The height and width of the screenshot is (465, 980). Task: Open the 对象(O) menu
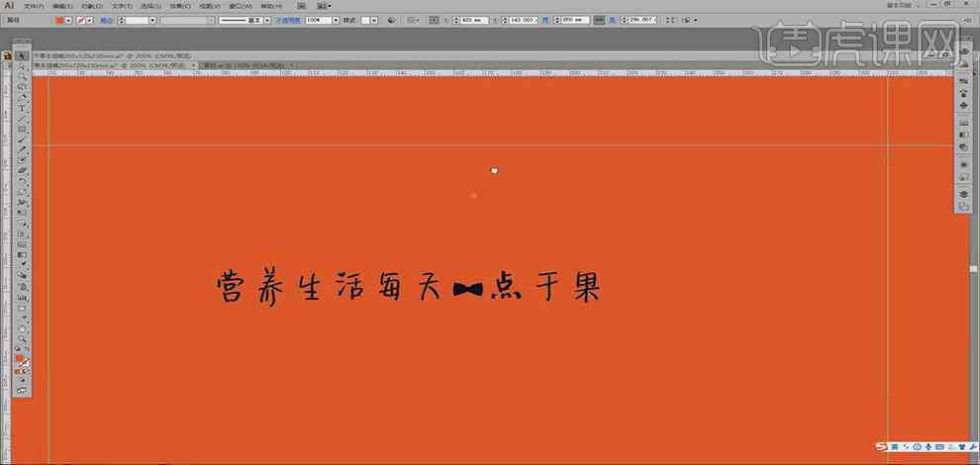[x=91, y=6]
